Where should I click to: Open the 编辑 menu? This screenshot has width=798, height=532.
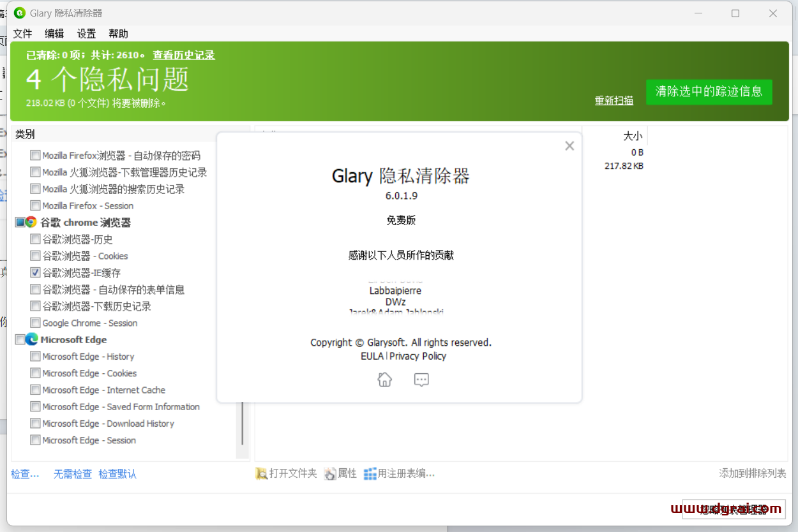[x=54, y=34]
